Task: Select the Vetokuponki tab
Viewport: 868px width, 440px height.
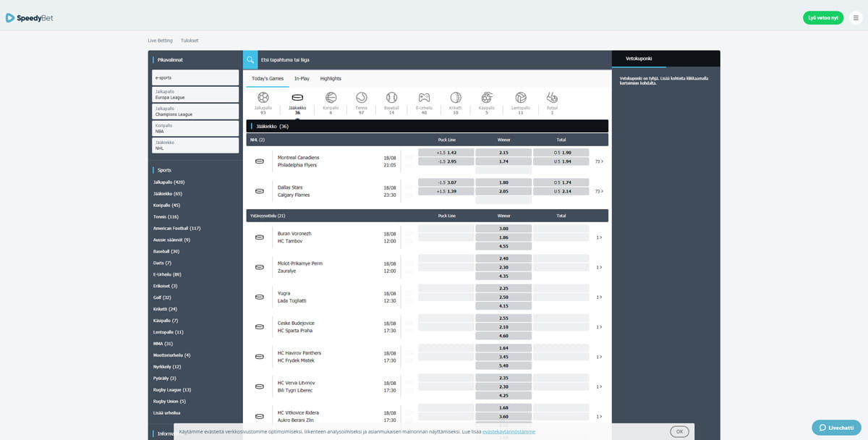Action: coord(639,59)
